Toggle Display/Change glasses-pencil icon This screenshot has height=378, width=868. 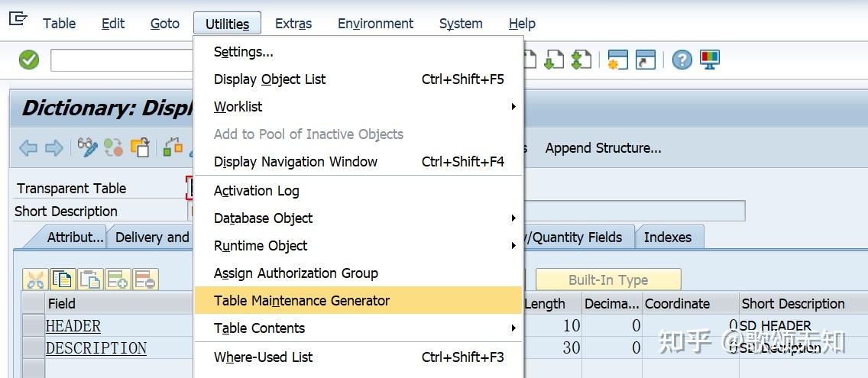(x=88, y=148)
